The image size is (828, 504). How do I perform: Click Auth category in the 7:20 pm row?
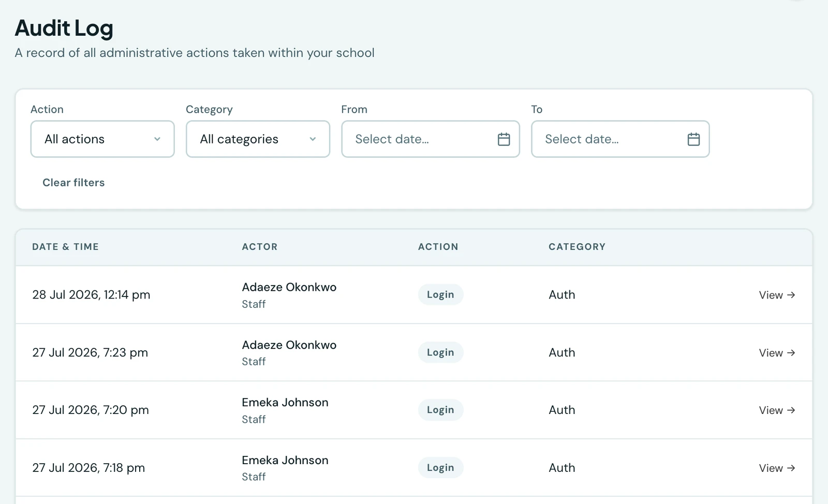[562, 410]
